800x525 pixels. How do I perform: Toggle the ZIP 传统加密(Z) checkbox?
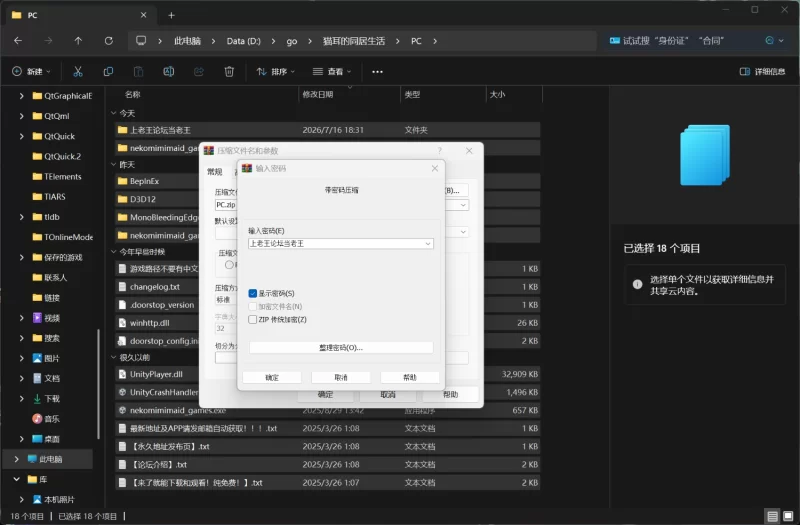coord(253,319)
